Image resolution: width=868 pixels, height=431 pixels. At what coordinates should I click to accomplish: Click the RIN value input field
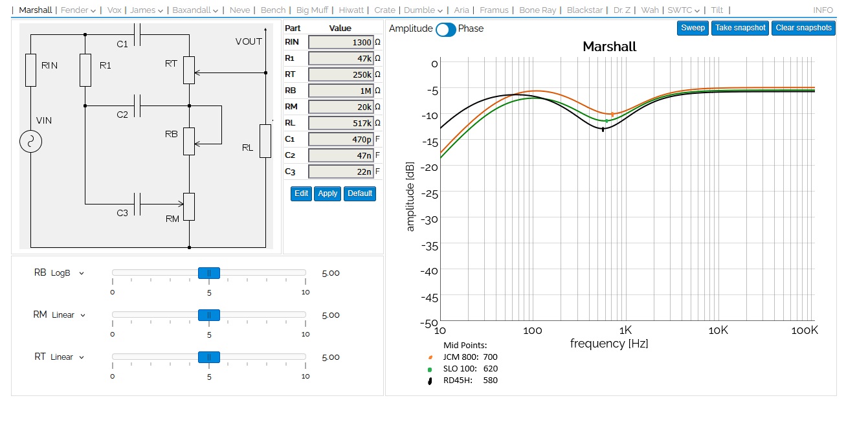click(x=340, y=42)
